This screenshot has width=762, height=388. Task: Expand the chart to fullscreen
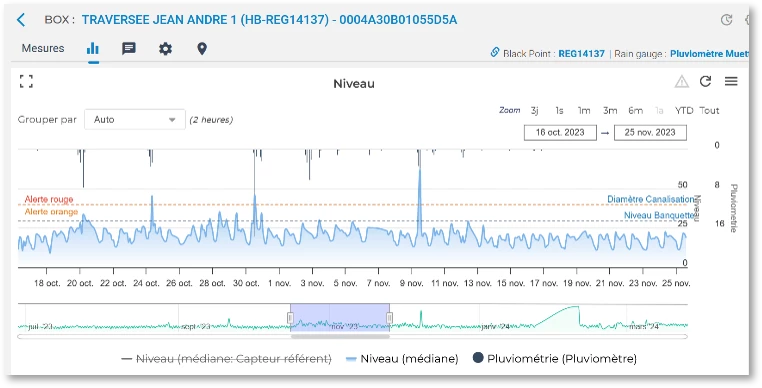point(26,81)
